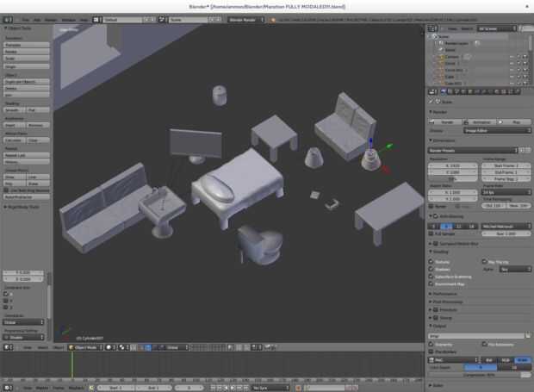Open the 3D View editor type icon

(x=8, y=347)
